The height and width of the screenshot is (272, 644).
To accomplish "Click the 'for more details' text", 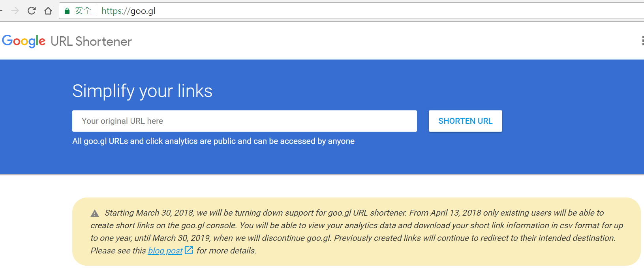I will (226, 251).
